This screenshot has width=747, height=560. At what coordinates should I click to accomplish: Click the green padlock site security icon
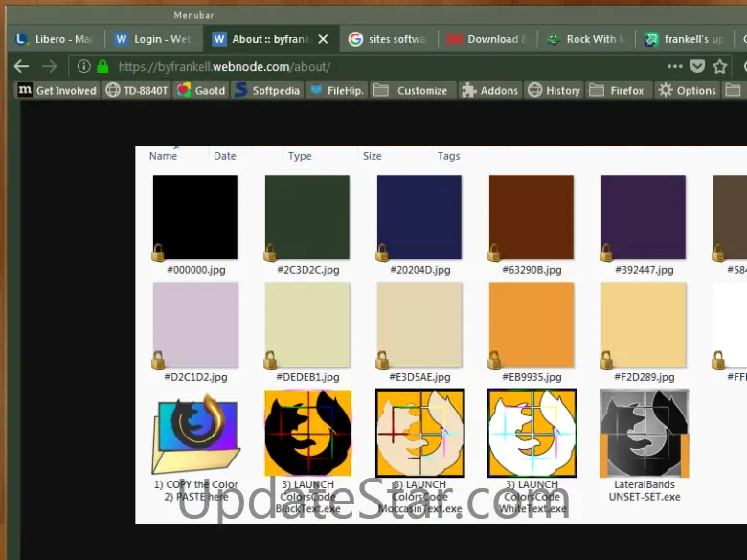pyautogui.click(x=102, y=67)
